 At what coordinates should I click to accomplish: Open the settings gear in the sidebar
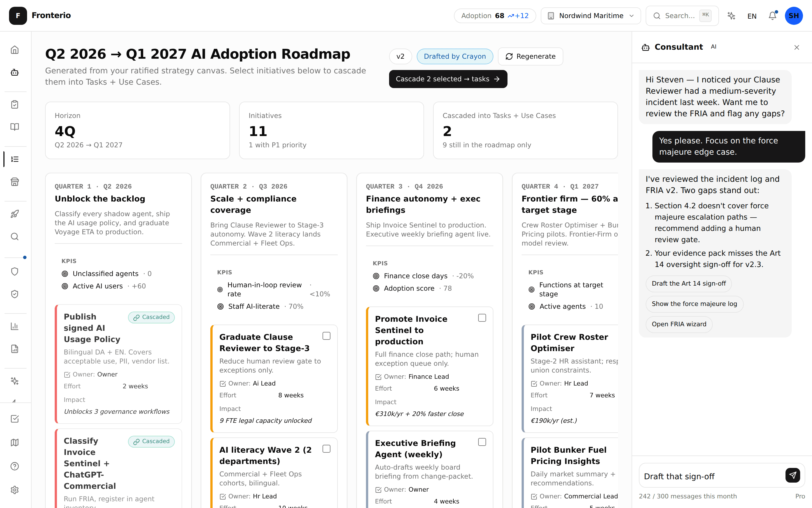15,490
